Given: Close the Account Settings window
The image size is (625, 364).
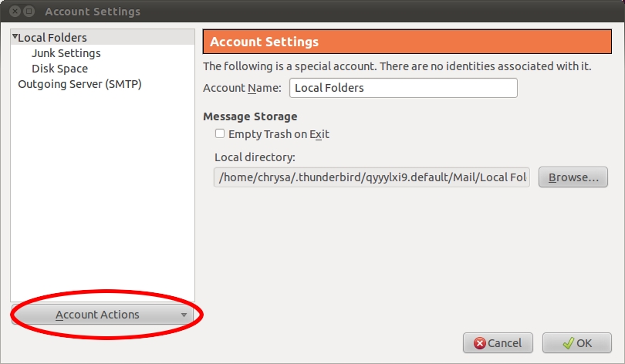Looking at the screenshot, I should [15, 11].
